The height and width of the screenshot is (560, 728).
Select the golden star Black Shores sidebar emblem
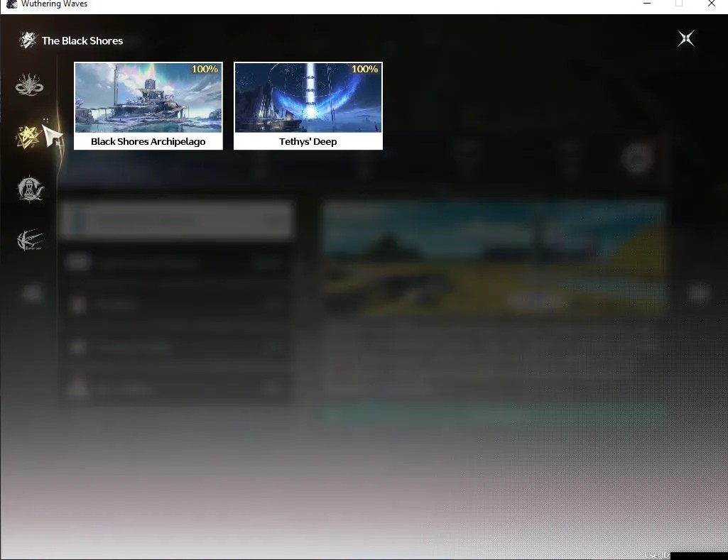click(x=28, y=137)
